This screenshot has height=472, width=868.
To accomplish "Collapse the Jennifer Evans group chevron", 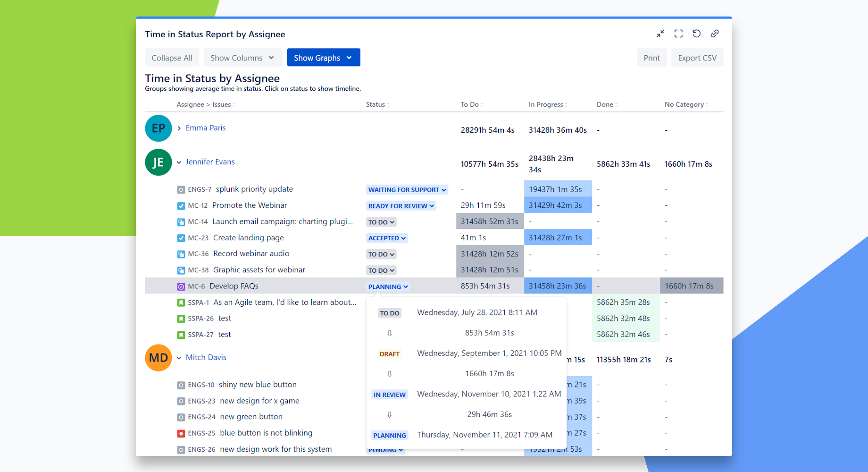I will click(x=179, y=162).
